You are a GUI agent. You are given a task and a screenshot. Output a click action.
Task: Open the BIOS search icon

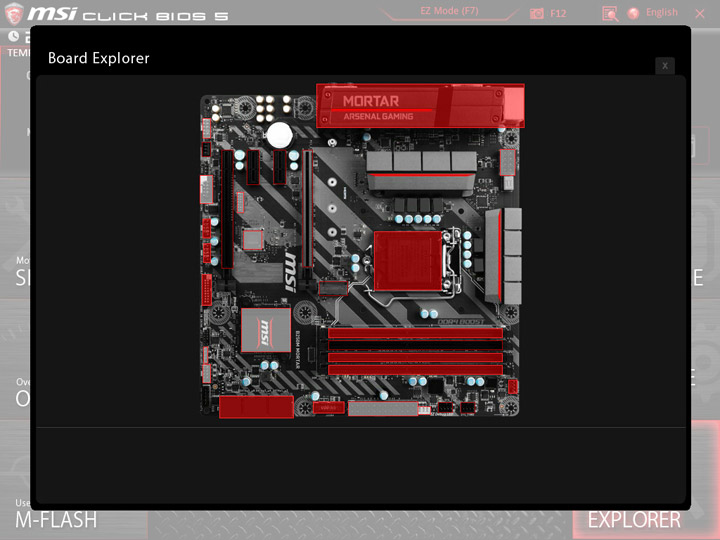(610, 14)
